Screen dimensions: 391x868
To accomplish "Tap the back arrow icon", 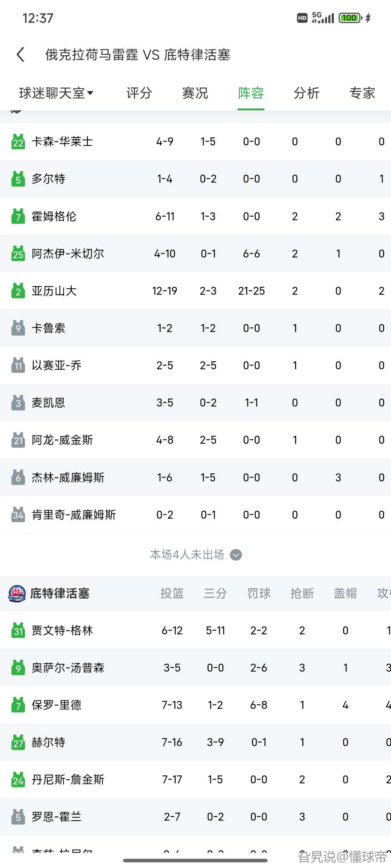I will (x=21, y=55).
